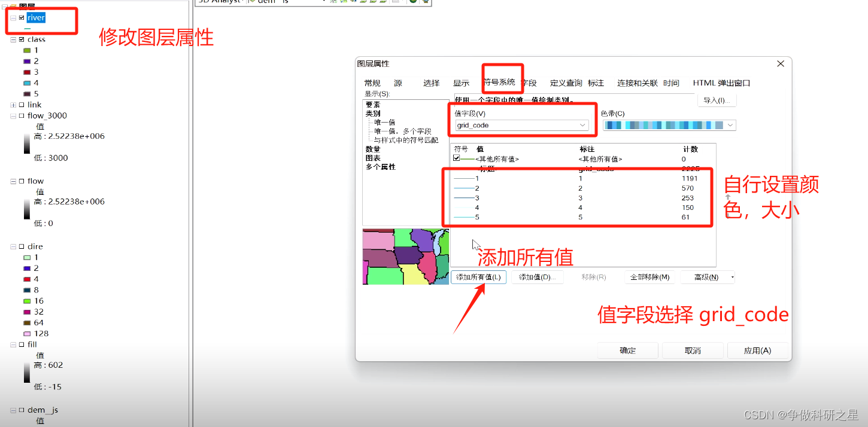Screen dimensions: 868x427
Task: Collapse the fill layer legend
Action: coord(13,344)
